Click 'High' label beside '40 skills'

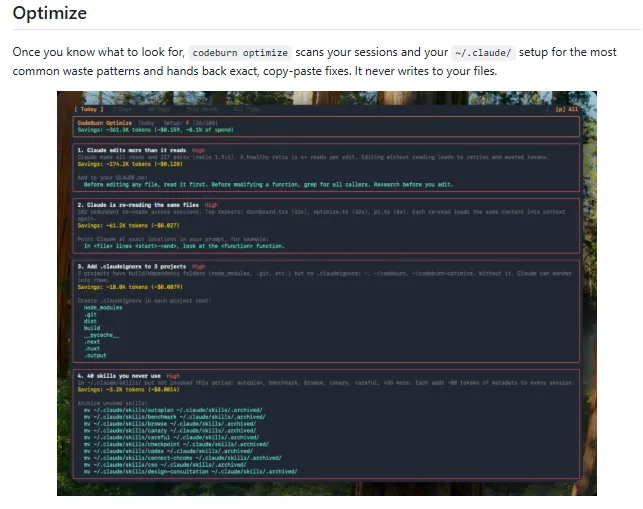(x=173, y=376)
